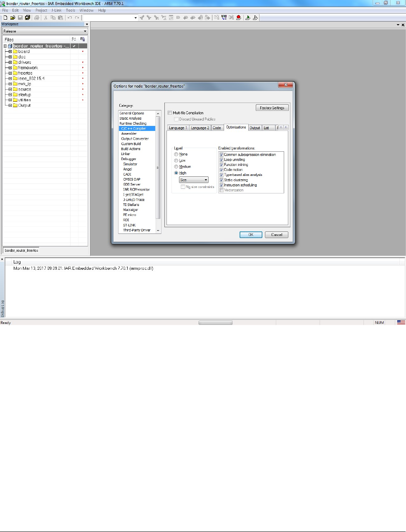406x532 pixels.
Task: Click the Save All toolbar icon
Action: (x=28, y=18)
